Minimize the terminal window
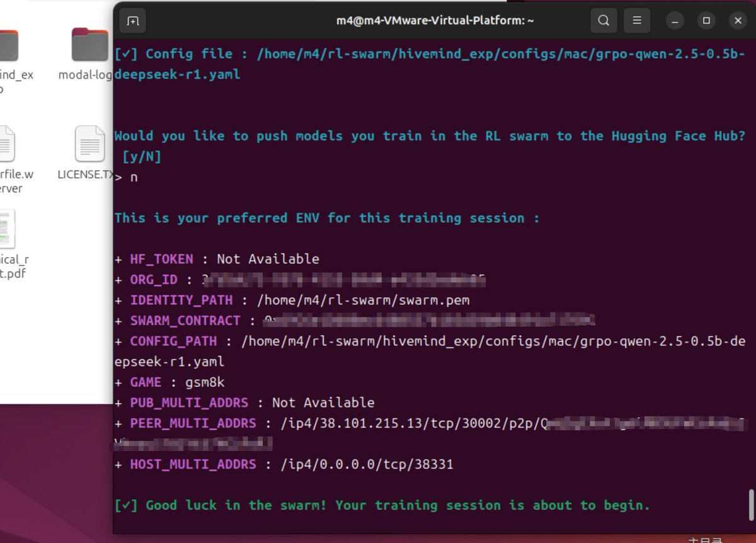The image size is (756, 543). pos(675,21)
